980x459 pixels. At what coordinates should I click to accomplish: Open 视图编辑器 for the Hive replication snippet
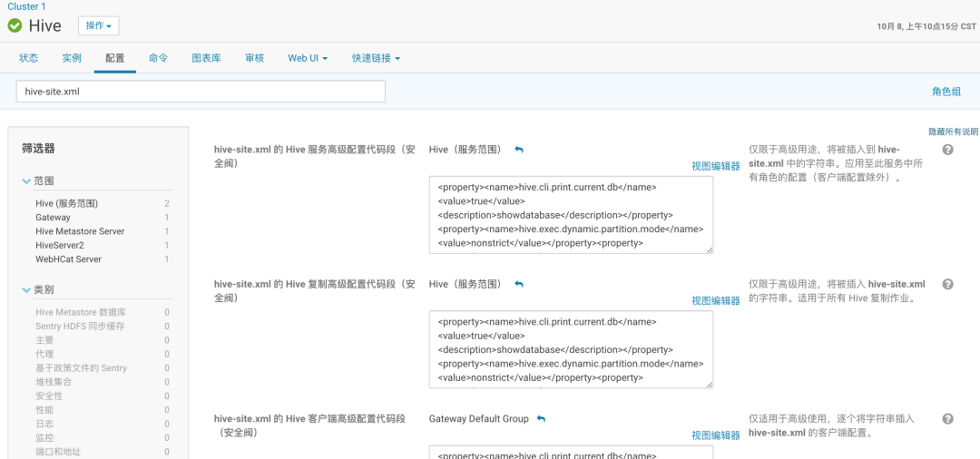(716, 301)
